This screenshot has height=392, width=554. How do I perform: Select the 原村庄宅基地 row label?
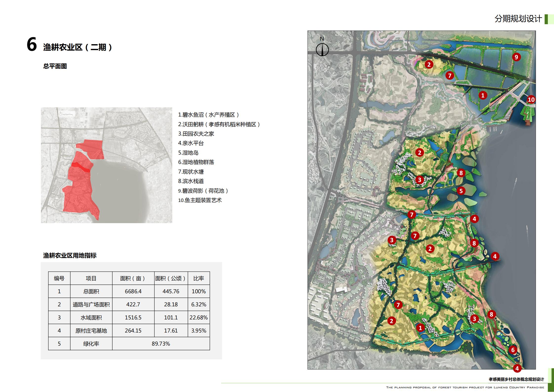tap(91, 331)
